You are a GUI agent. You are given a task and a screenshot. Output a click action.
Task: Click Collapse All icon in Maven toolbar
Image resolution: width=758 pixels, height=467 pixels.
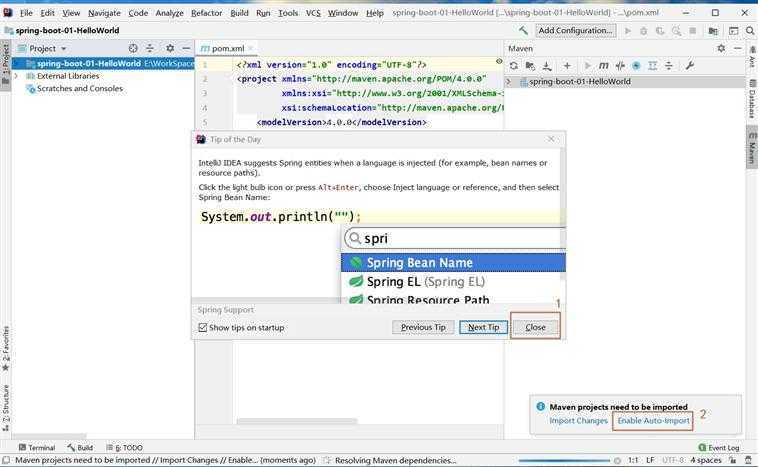pyautogui.click(x=669, y=65)
